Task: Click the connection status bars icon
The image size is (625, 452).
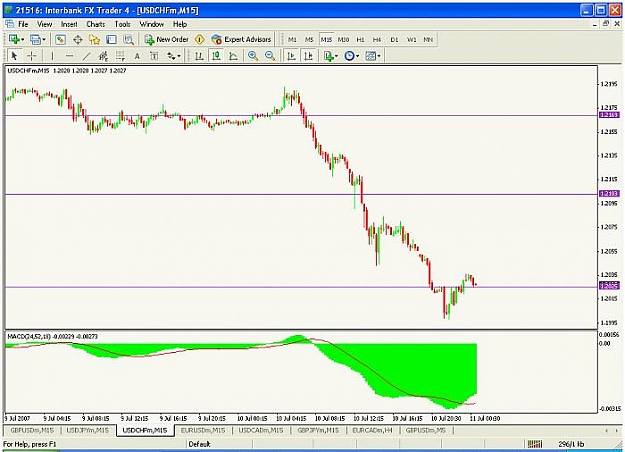Action: point(535,444)
